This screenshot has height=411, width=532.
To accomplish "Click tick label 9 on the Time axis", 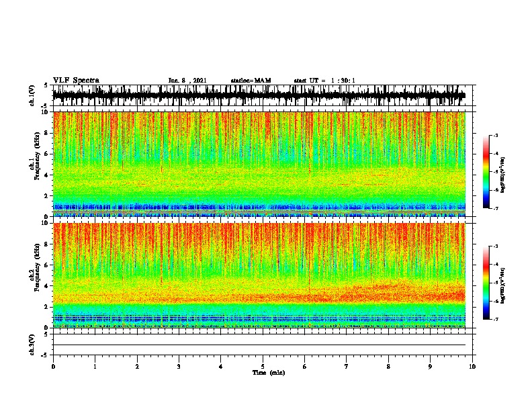I will click(430, 367).
